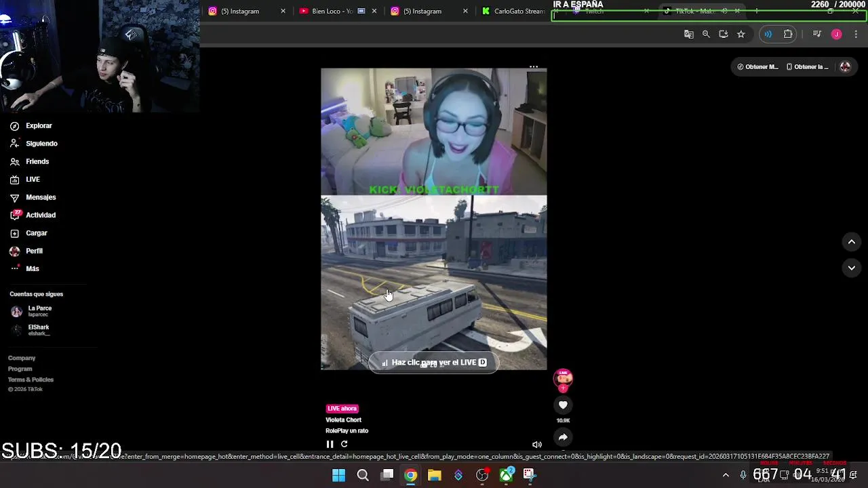Expand the hidden system tray icons
868x488 pixels.
point(726,475)
